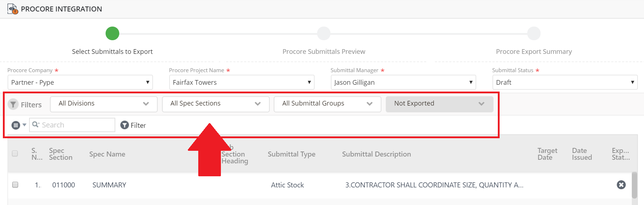Viewport: 644px width, 205px height.
Task: Open the Not Exported status dropdown
Action: coord(439,104)
